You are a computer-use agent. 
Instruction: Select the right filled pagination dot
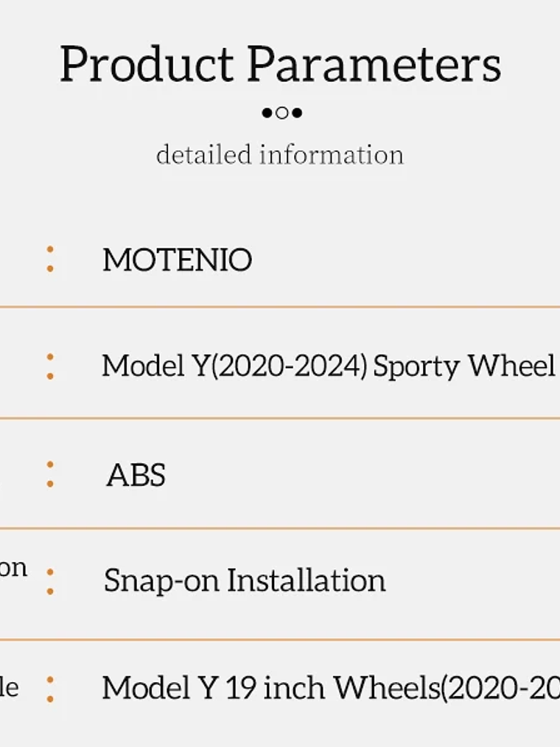tap(297, 113)
